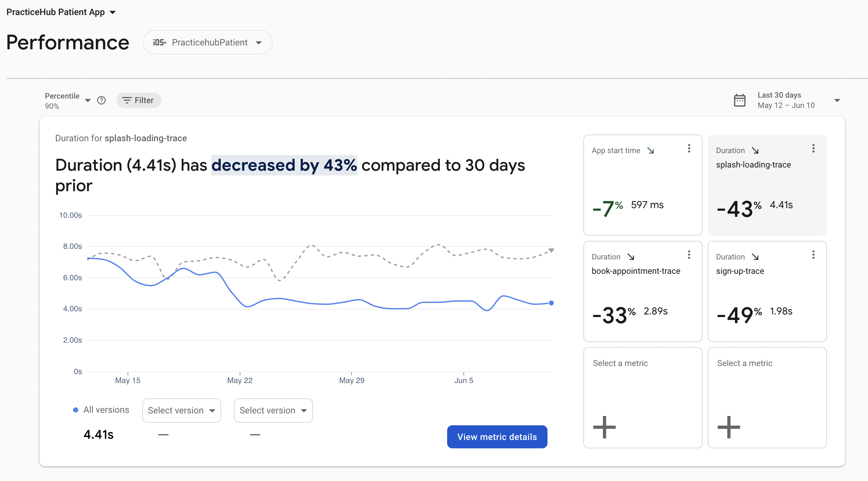The height and width of the screenshot is (481, 868).
Task: Click the downward trend arrow on App start time
Action: click(x=651, y=151)
